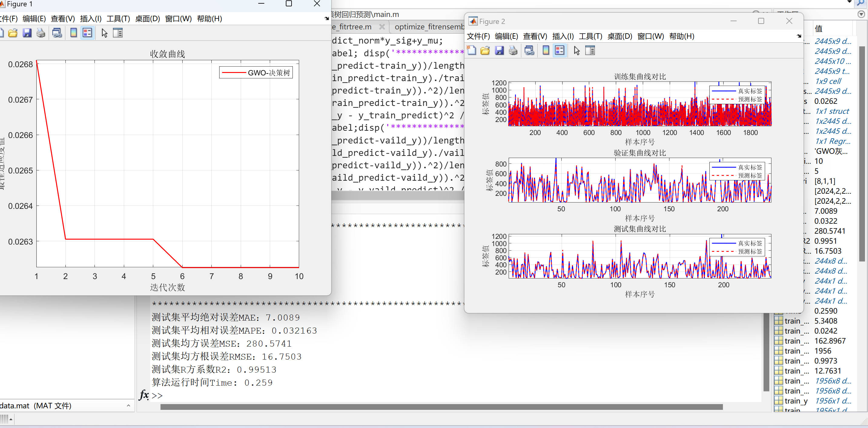Click New Figure icon in Figure 2 toolbar
The image size is (868, 428).
coord(471,51)
